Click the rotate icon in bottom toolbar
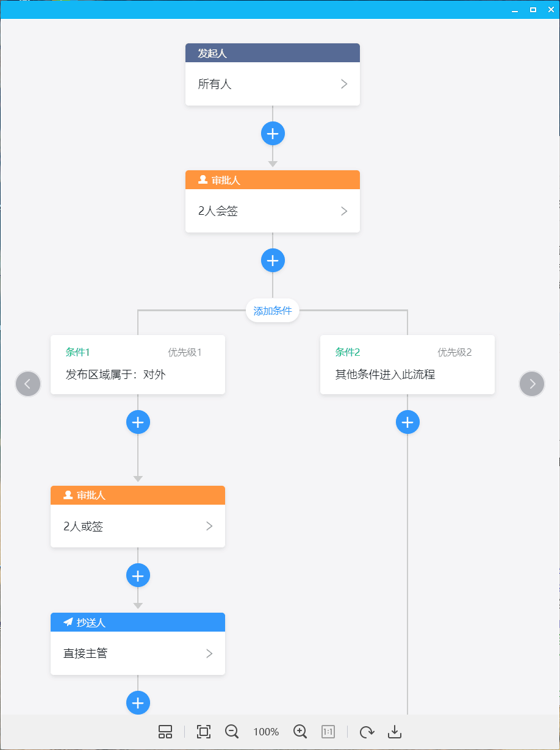 click(x=367, y=732)
